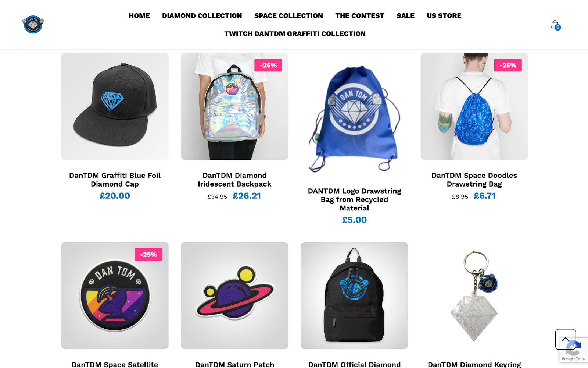
Task: Open DANTDM Logo Drawstring Bag title link
Action: (x=354, y=199)
